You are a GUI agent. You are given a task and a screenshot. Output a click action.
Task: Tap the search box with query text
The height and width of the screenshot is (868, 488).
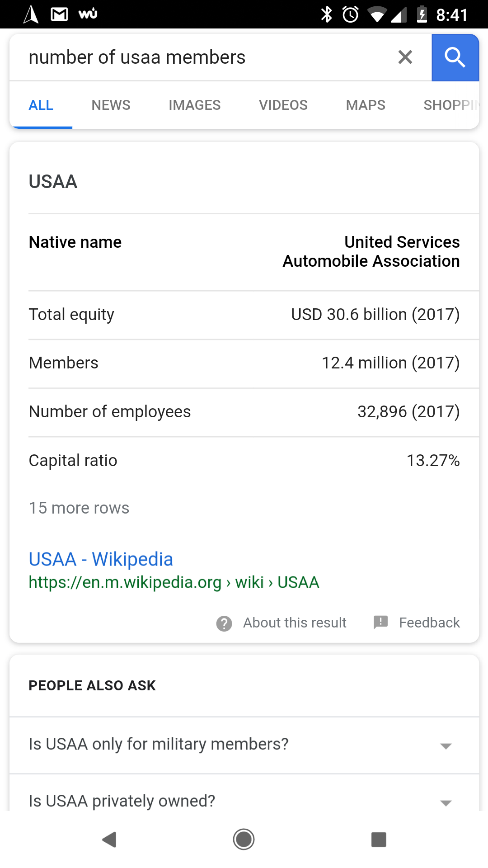coord(203,57)
